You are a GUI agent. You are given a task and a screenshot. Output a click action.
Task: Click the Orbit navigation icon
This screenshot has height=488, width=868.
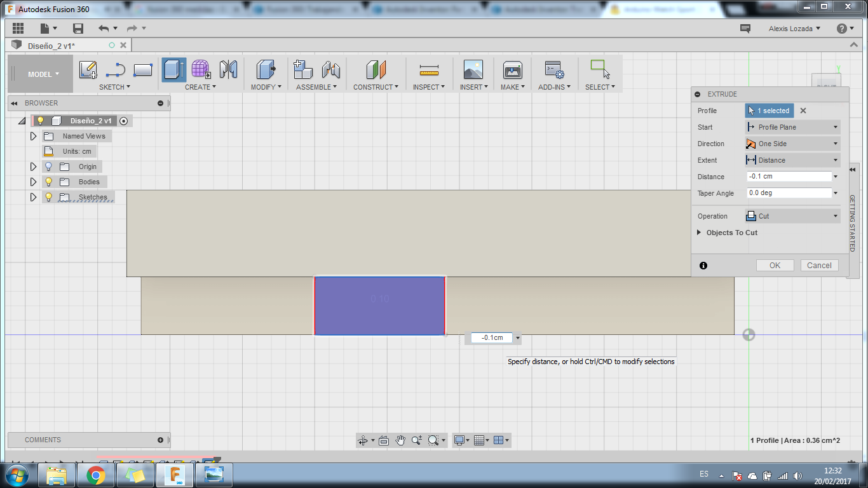coord(363,440)
